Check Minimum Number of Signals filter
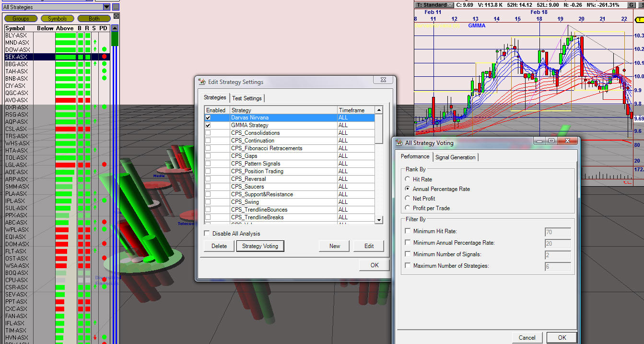The image size is (644, 344). pos(408,254)
